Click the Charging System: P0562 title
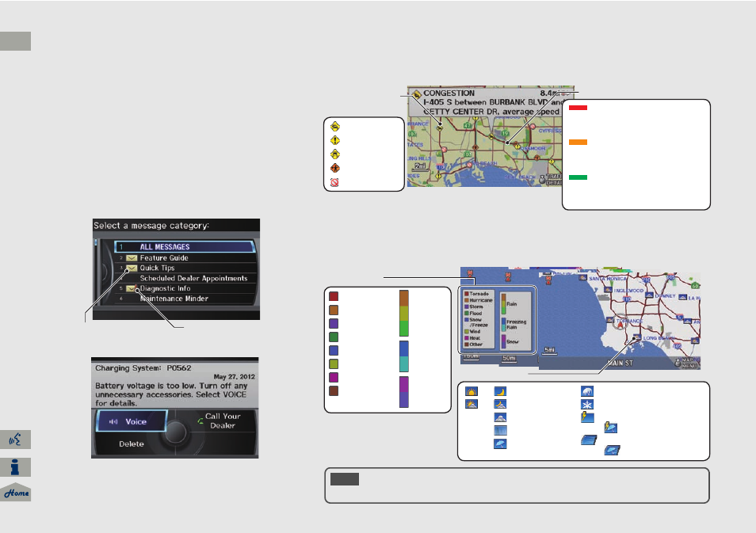 (x=143, y=368)
